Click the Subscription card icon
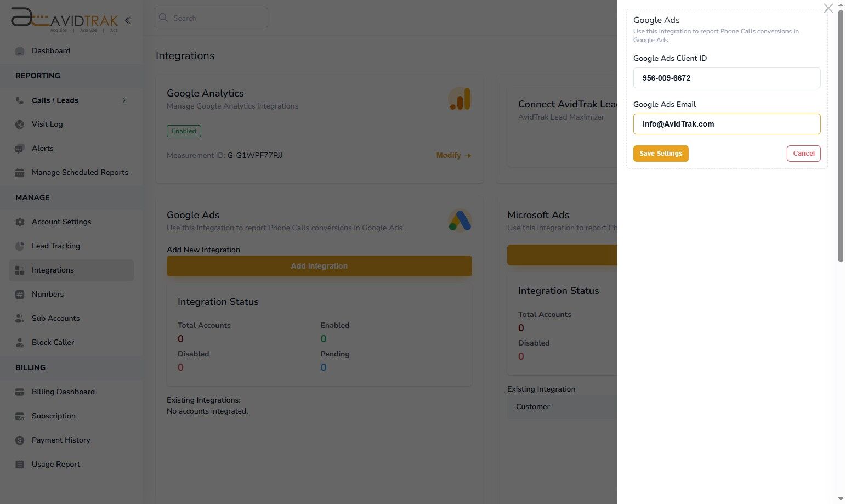 tap(20, 416)
